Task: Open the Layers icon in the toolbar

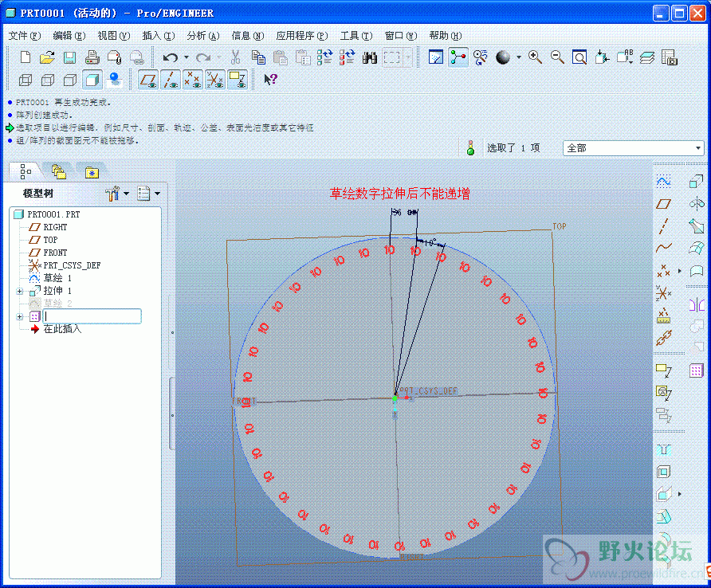Action: [647, 57]
